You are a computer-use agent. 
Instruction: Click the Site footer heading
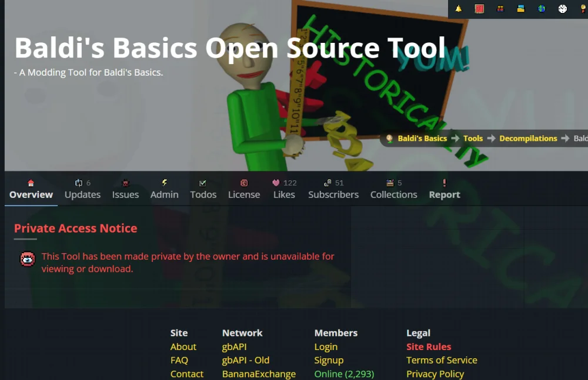179,333
